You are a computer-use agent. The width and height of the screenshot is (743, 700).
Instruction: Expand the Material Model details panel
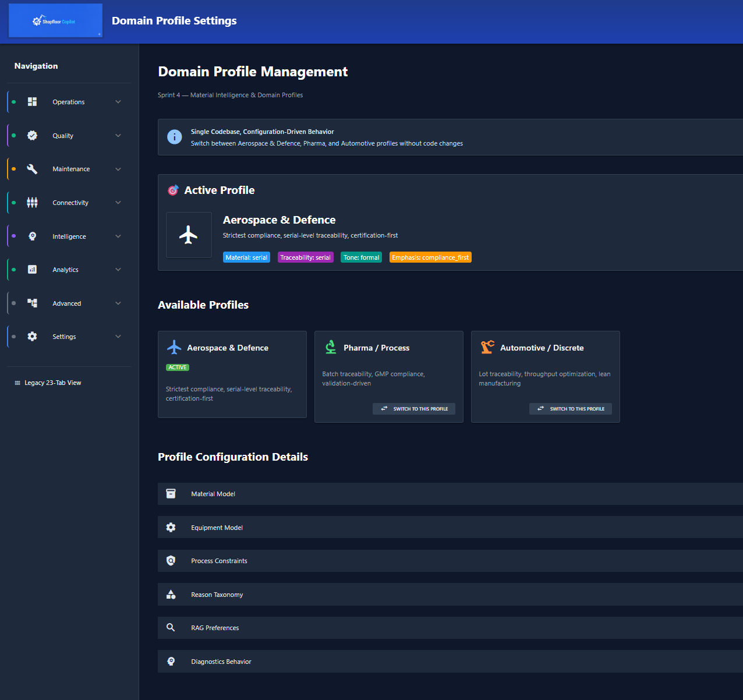pos(213,494)
